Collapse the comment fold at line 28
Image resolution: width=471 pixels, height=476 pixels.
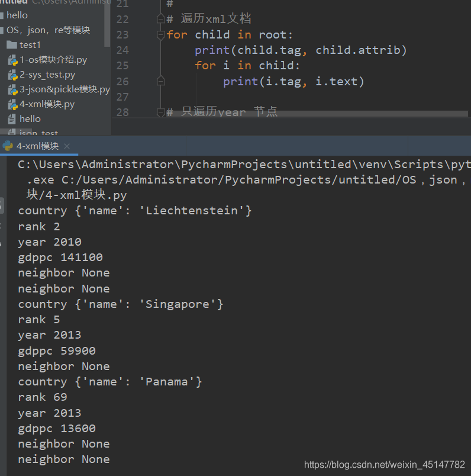pos(160,112)
